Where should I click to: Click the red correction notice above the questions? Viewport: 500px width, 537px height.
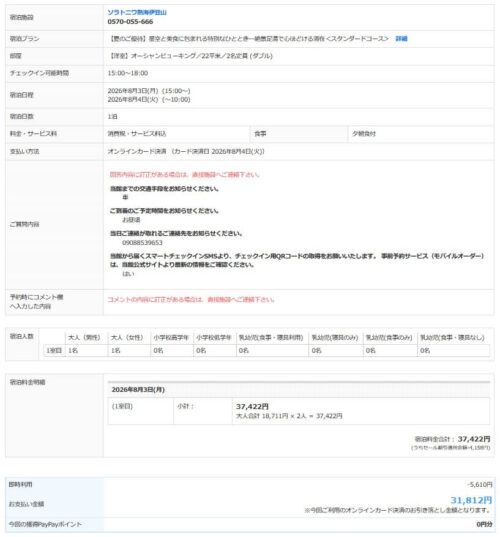click(185, 175)
